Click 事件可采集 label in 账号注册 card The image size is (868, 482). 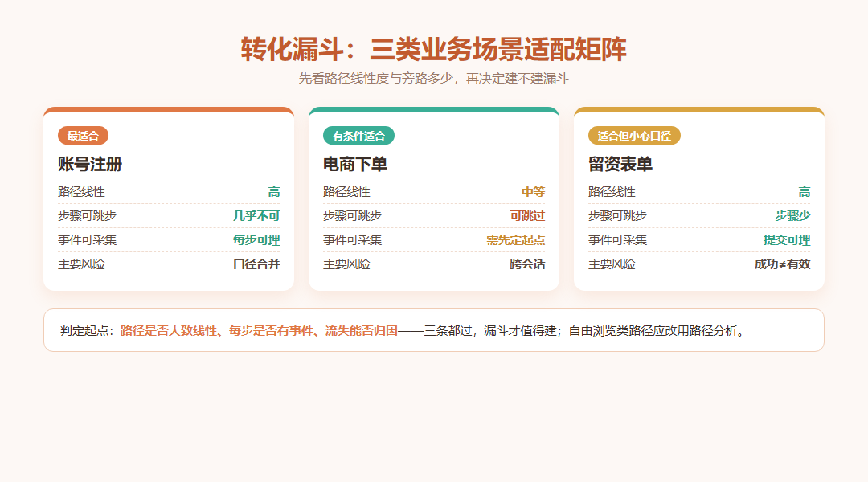88,240
